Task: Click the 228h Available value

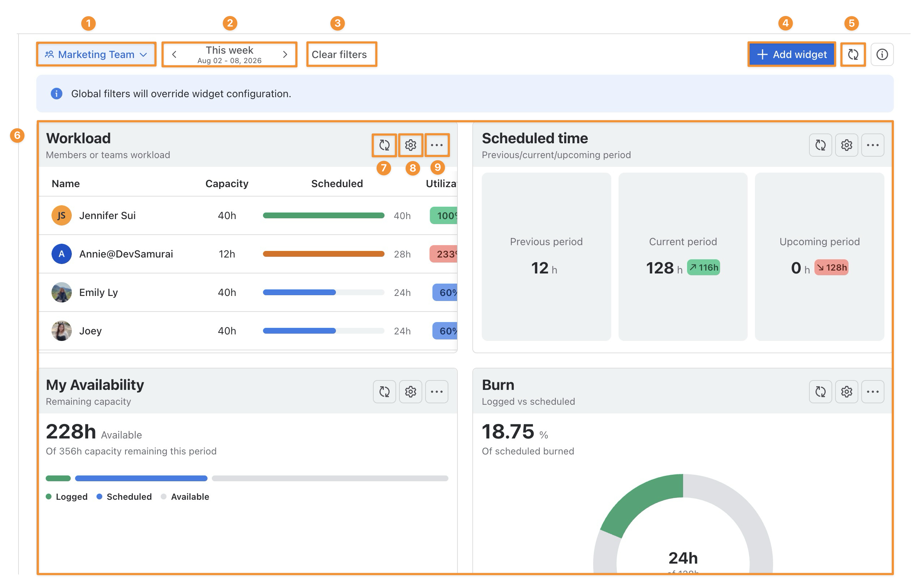Action: click(x=94, y=432)
